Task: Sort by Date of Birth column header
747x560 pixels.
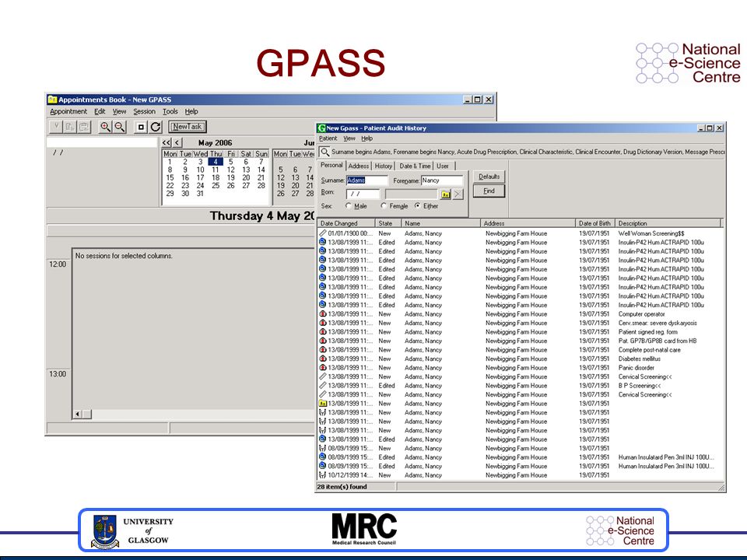Action: [594, 223]
